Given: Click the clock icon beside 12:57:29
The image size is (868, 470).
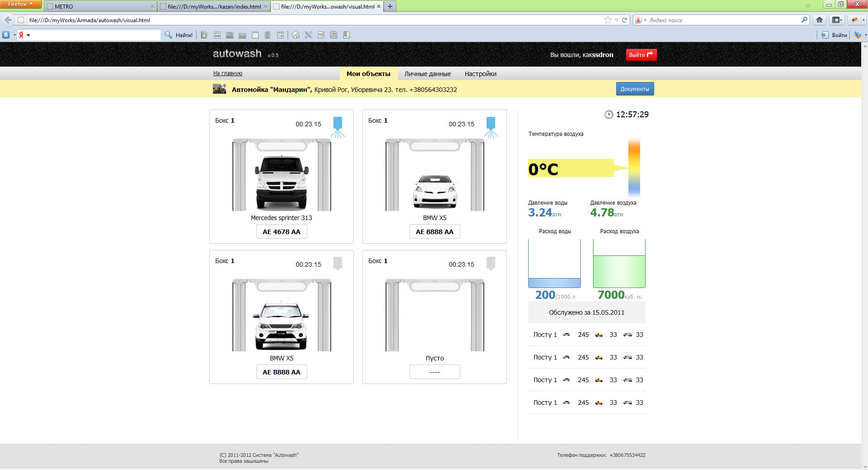Looking at the screenshot, I should pyautogui.click(x=608, y=115).
